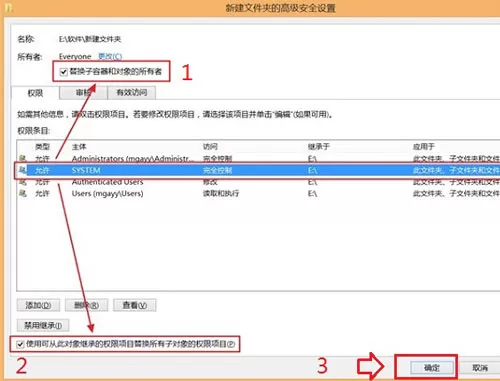Click the 取消 button
This screenshot has width=500, height=381.
coord(480,368)
